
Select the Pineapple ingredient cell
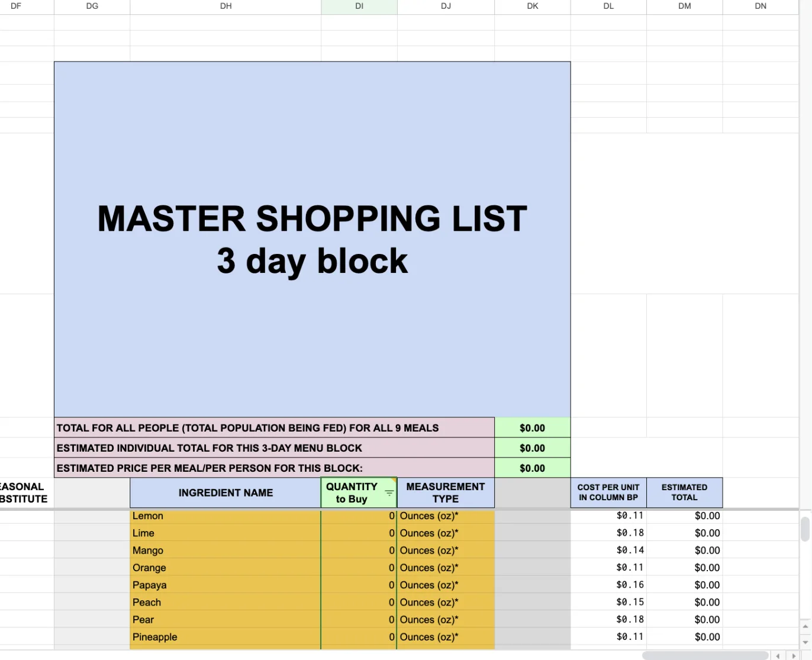225,637
